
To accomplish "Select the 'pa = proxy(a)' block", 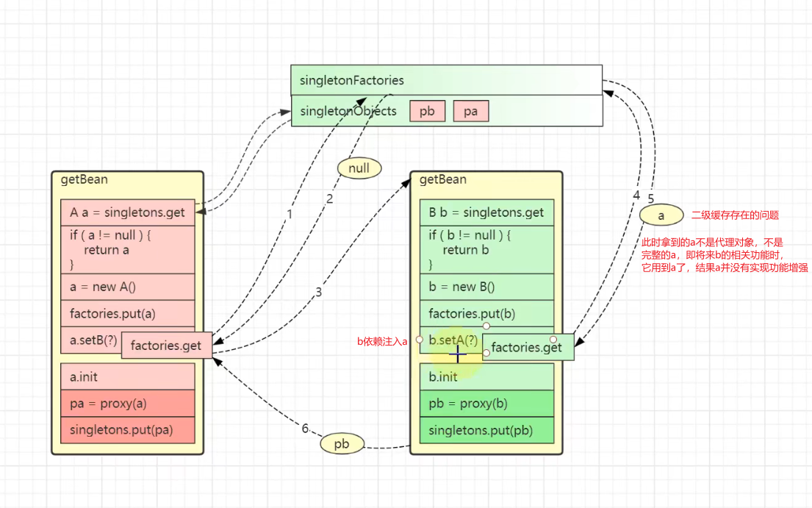I will 128,404.
